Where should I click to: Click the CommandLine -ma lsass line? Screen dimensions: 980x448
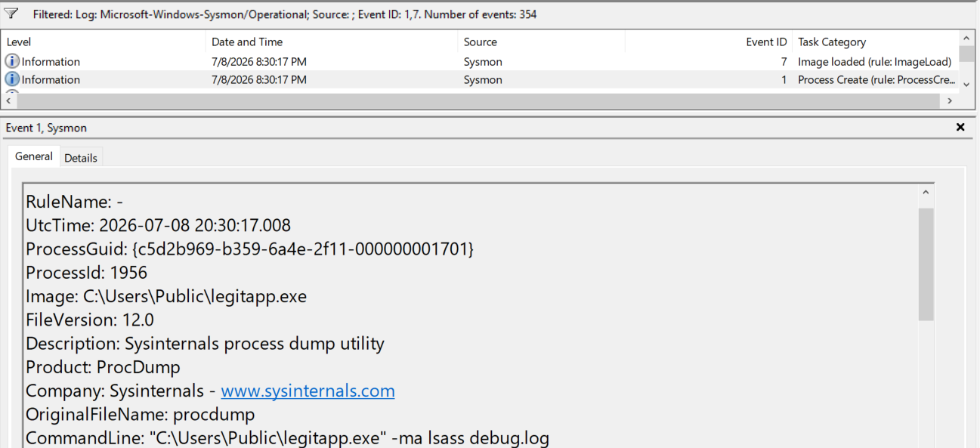[x=287, y=438]
